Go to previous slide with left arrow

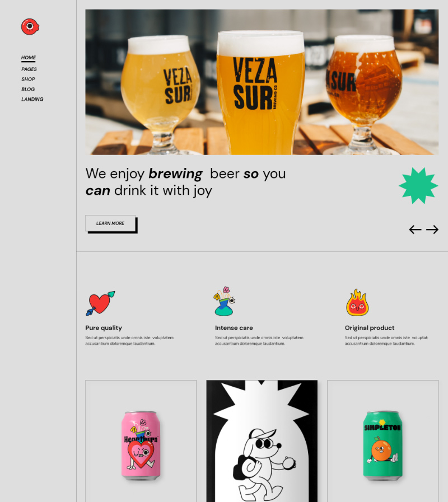415,229
